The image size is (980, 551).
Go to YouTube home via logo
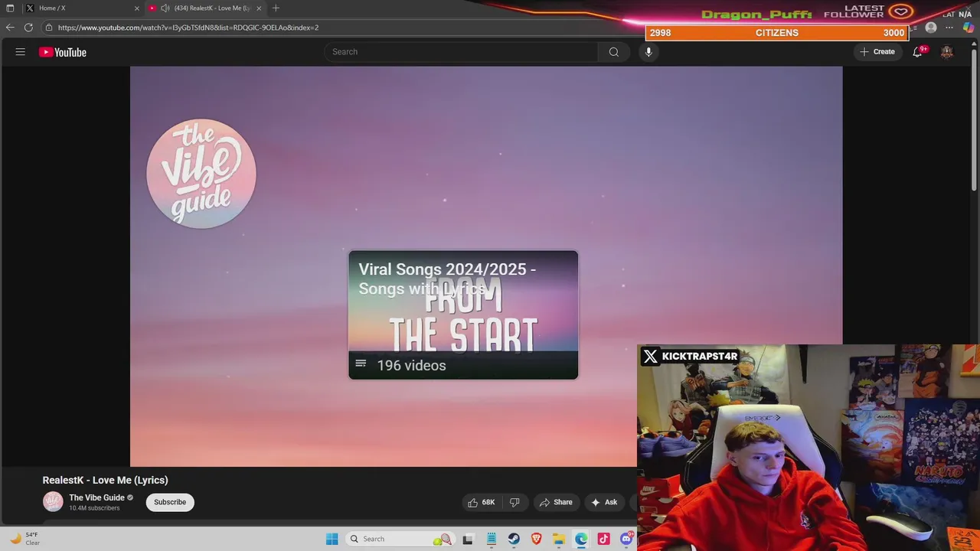click(x=63, y=52)
